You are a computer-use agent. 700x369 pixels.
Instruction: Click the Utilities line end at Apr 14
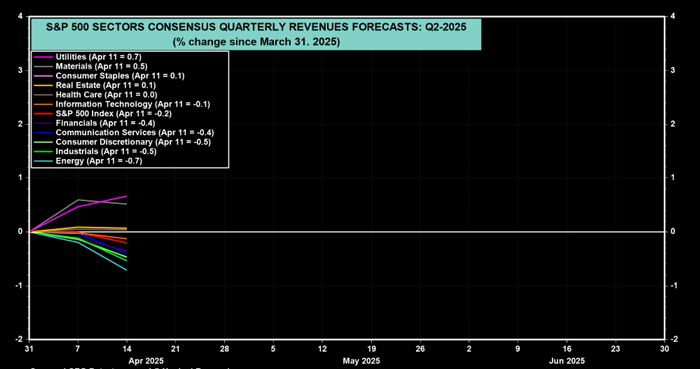pos(126,196)
